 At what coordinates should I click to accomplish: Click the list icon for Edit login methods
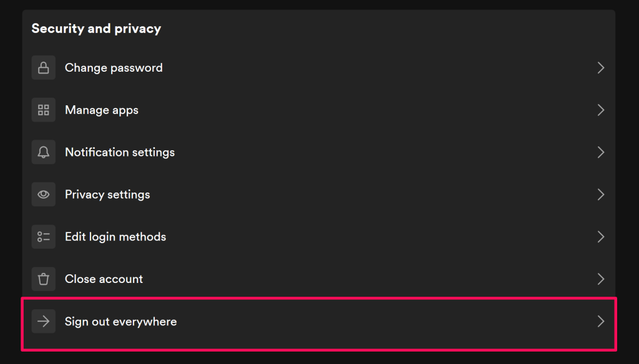coord(44,237)
